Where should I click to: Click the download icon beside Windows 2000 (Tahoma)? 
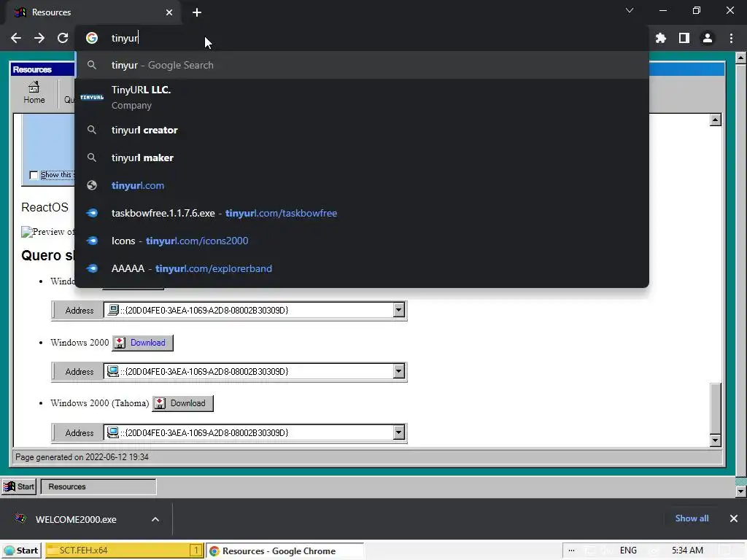160,403
